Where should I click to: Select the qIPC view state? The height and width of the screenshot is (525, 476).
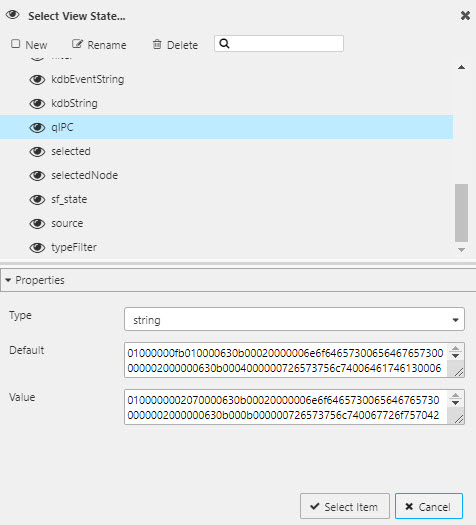(226, 128)
